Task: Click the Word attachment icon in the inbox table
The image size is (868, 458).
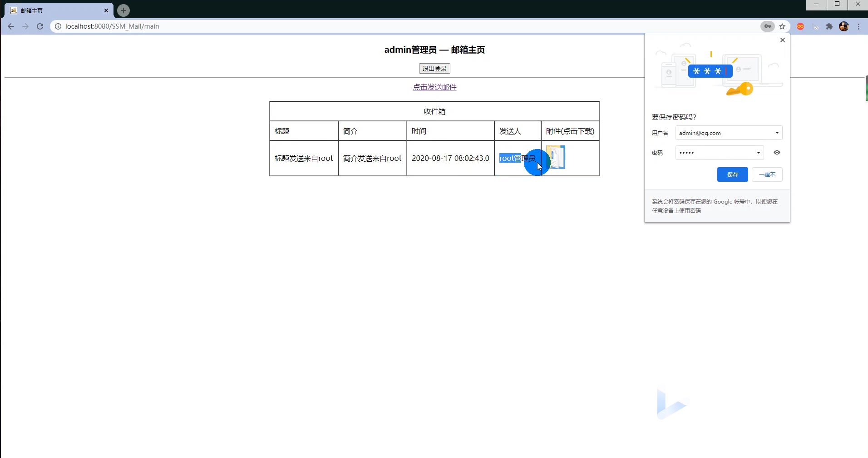Action: pos(556,158)
